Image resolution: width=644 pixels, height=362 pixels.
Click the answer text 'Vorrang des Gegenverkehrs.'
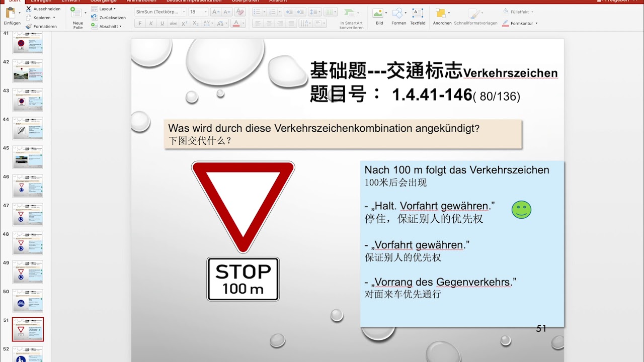click(x=443, y=282)
